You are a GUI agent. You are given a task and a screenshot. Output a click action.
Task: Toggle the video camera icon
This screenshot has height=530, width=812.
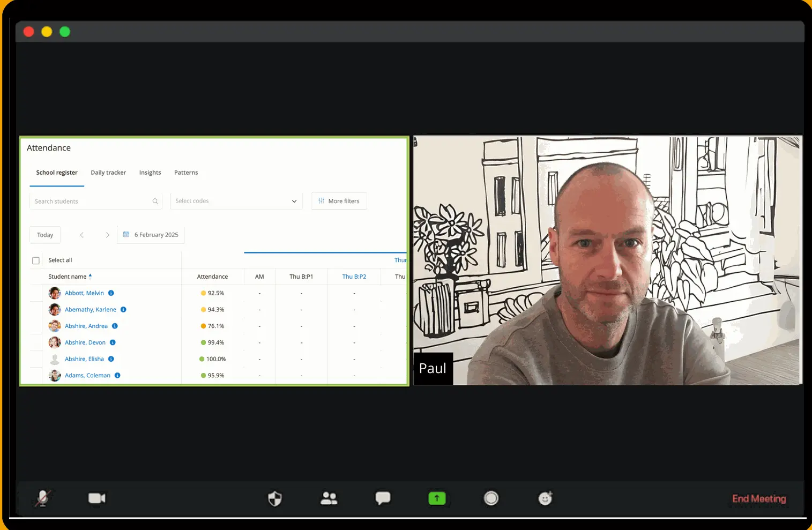[97, 498]
